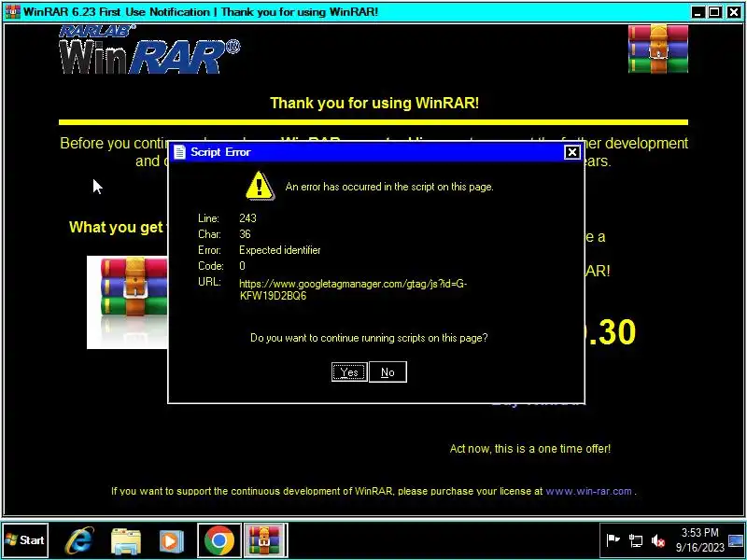This screenshot has width=747, height=560.
Task: Minimize the WinRAR notification window
Action: click(698, 12)
